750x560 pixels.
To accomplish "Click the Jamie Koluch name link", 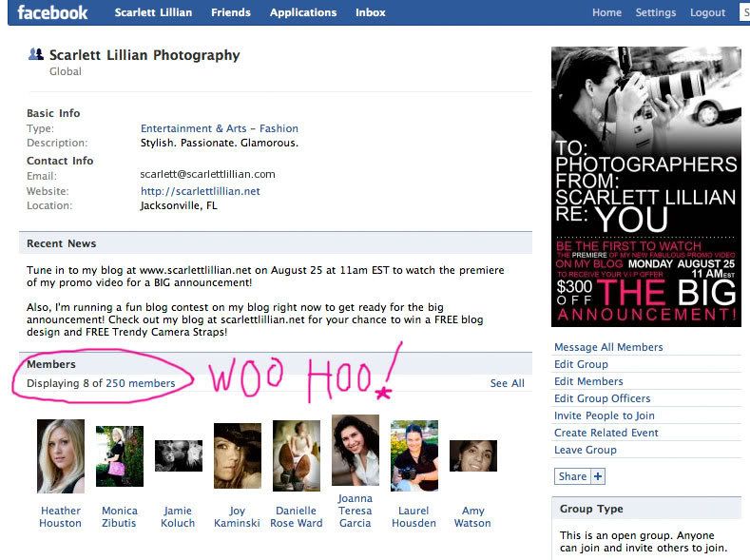I will point(178,517).
